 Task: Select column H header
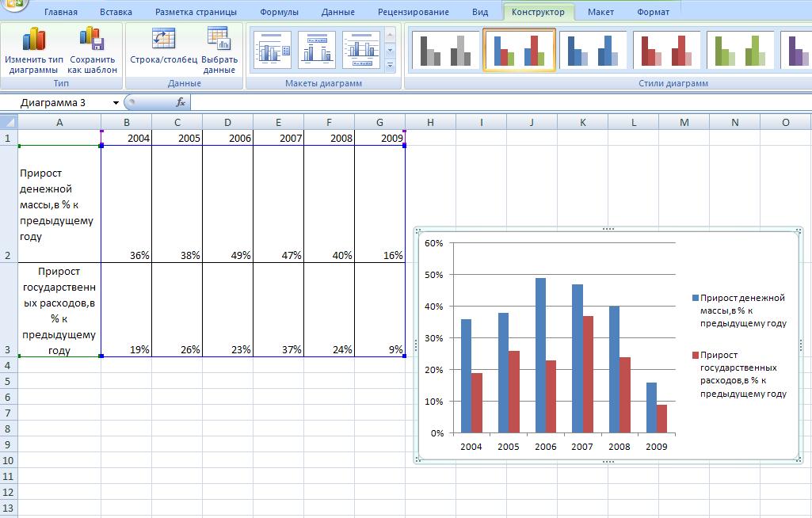[x=430, y=122]
